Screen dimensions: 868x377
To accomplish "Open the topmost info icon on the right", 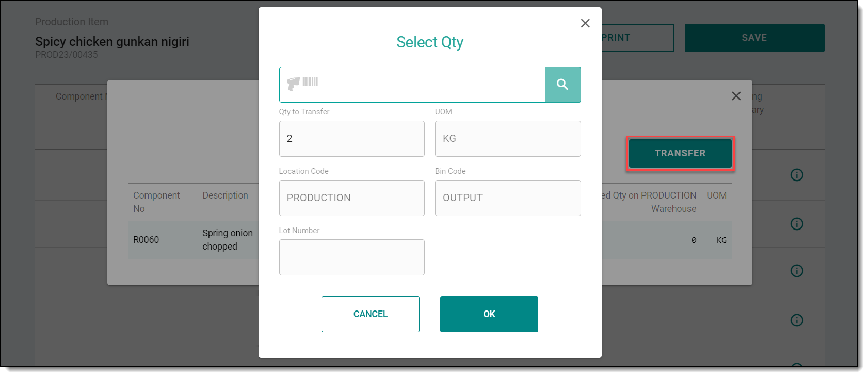I will point(797,175).
